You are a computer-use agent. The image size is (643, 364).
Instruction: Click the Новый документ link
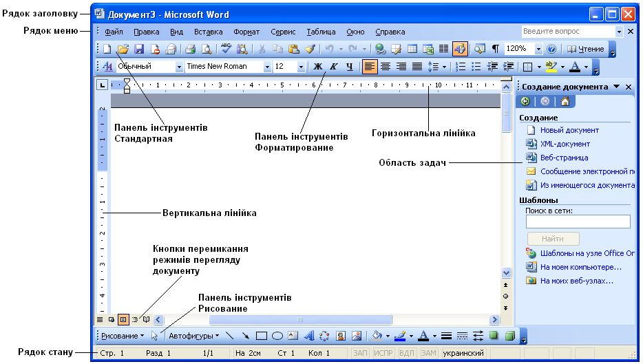click(x=569, y=130)
